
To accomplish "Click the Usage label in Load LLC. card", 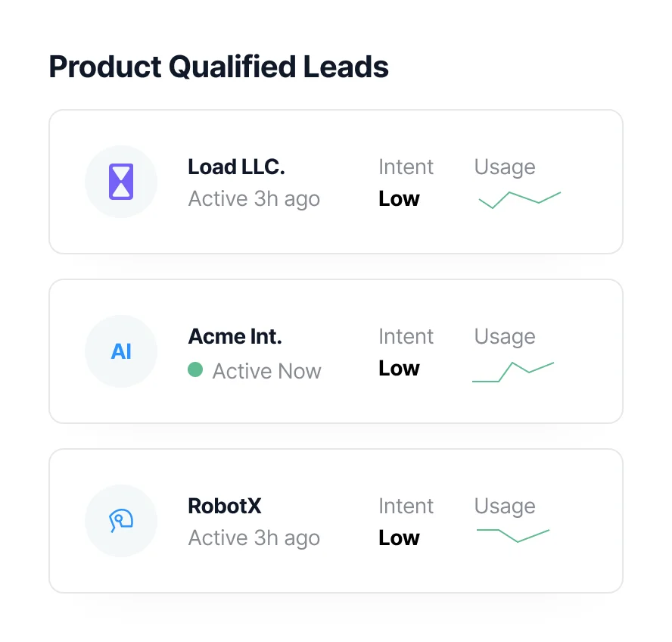I will pos(505,167).
